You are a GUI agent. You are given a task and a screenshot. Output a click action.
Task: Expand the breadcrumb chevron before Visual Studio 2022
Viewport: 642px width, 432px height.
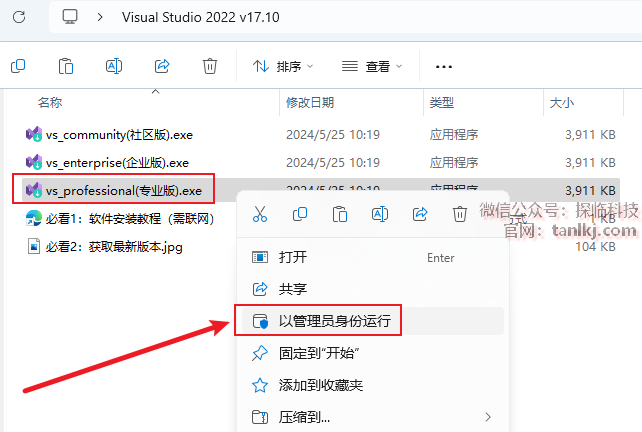pyautogui.click(x=100, y=17)
